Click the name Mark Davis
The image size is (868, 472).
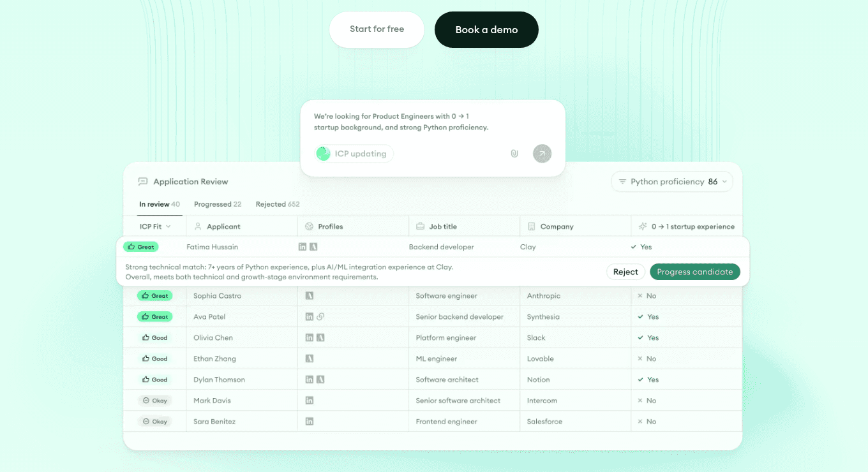213,401
